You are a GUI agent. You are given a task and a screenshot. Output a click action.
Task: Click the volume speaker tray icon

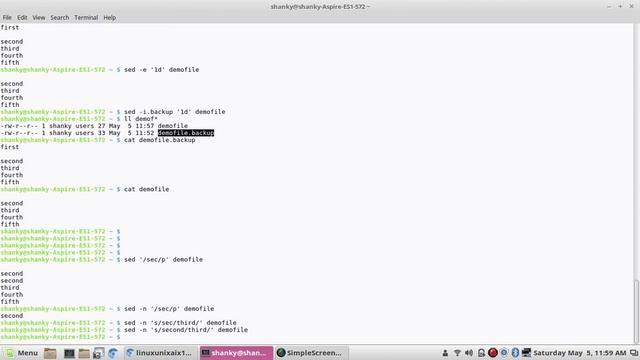coord(469,353)
